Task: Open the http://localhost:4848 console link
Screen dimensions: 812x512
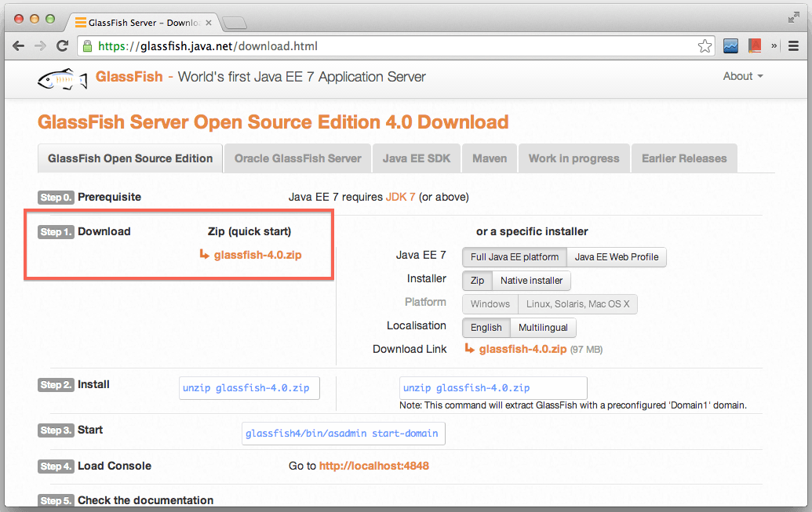Action: coord(374,466)
